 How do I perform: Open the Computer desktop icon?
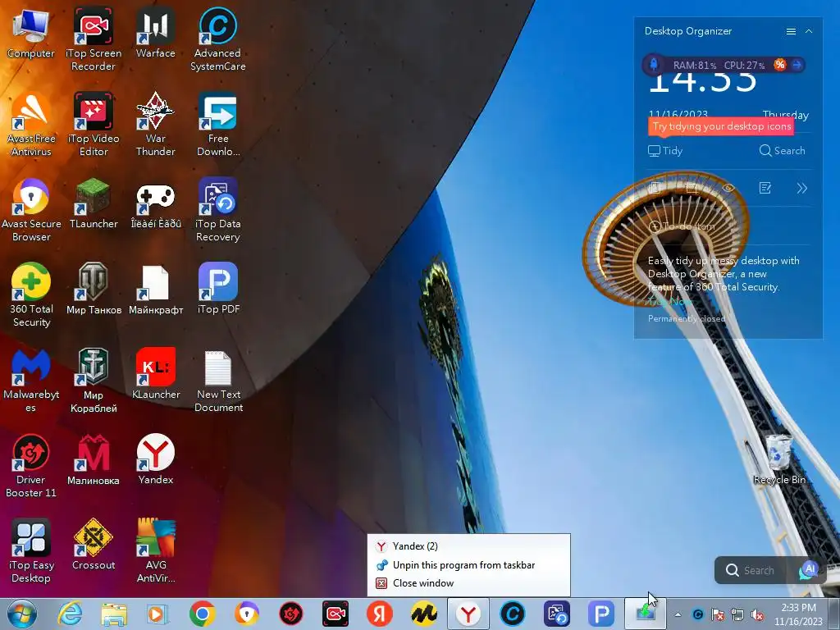pyautogui.click(x=30, y=33)
